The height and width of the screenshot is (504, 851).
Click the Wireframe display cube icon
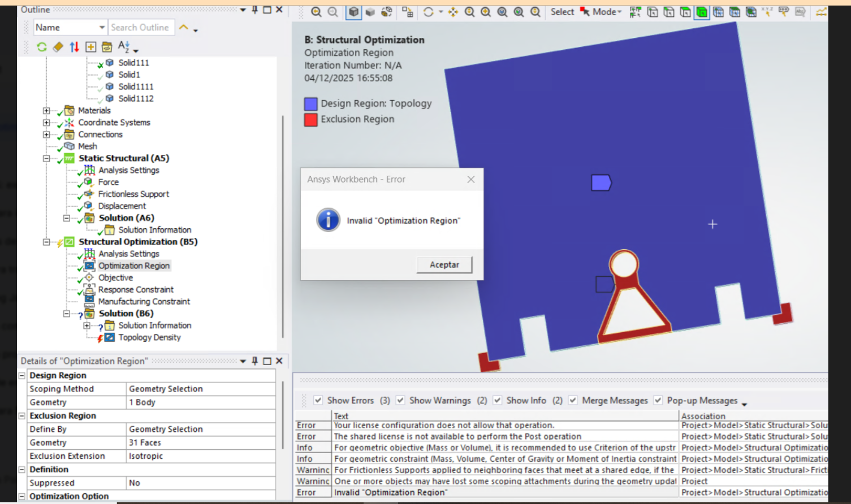[370, 12]
